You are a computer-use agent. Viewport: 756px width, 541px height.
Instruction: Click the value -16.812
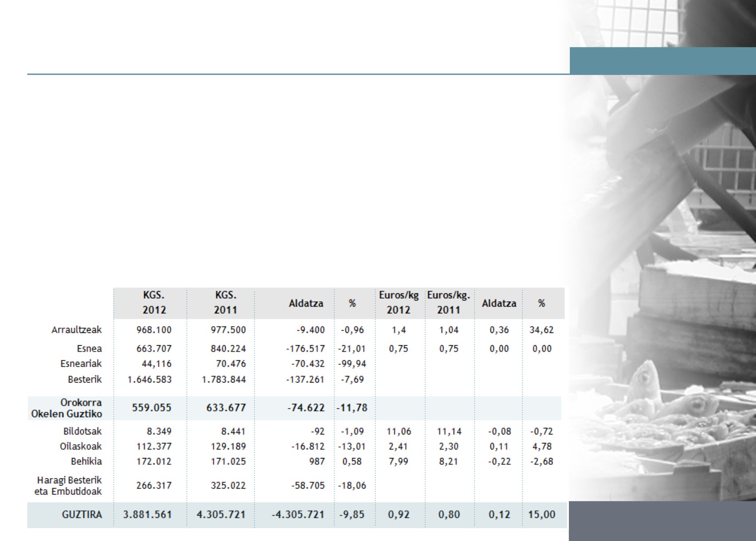[x=308, y=446]
